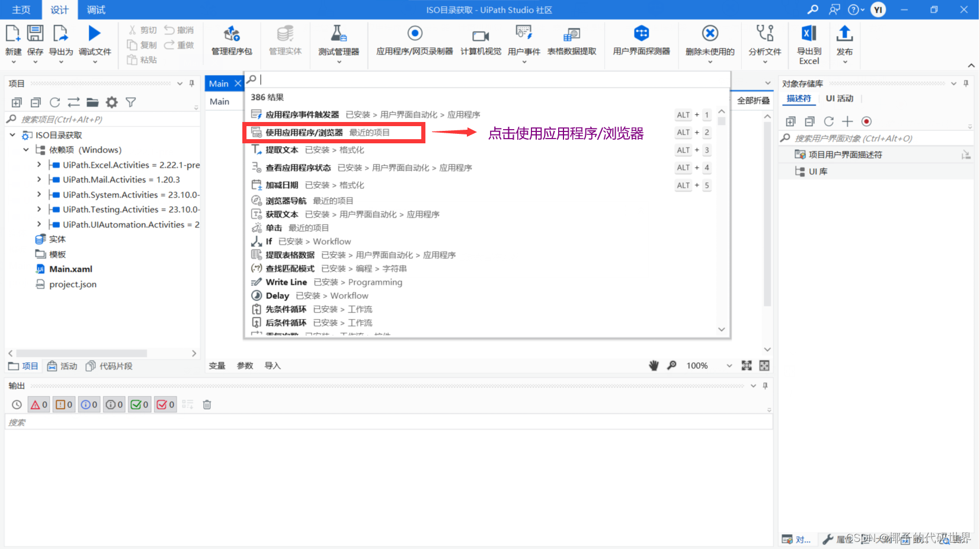
Task: Toggle error messages filter in Output
Action: pyautogui.click(x=39, y=404)
